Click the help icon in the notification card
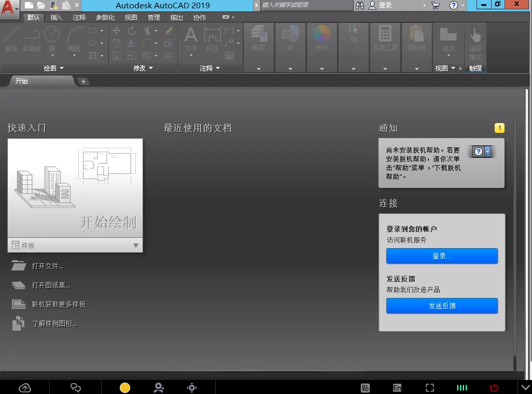532x394 pixels. 479,152
